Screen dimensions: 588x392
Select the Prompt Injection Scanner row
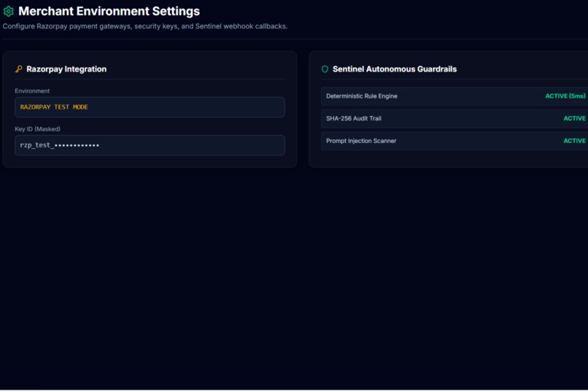[x=454, y=141]
